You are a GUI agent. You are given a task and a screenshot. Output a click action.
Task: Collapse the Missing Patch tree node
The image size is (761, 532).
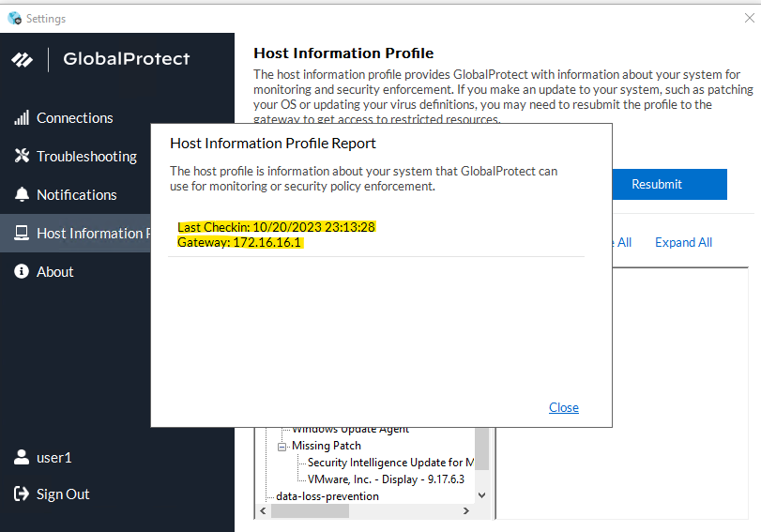(x=282, y=446)
